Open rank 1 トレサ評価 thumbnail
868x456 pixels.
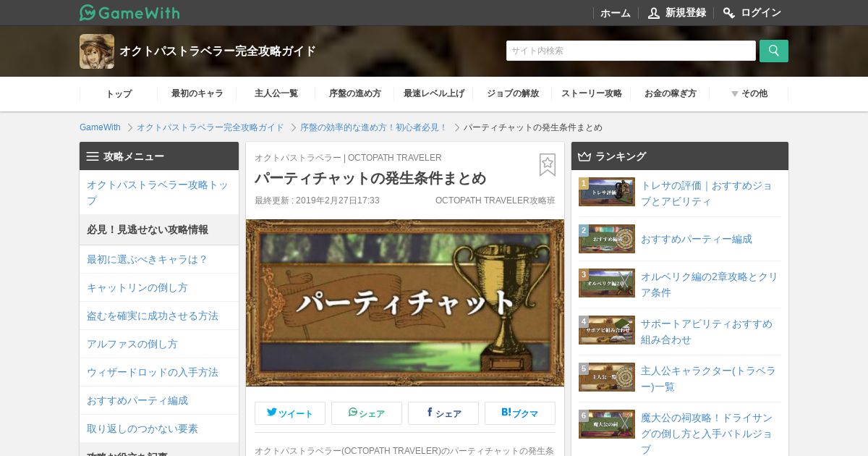[x=607, y=192]
